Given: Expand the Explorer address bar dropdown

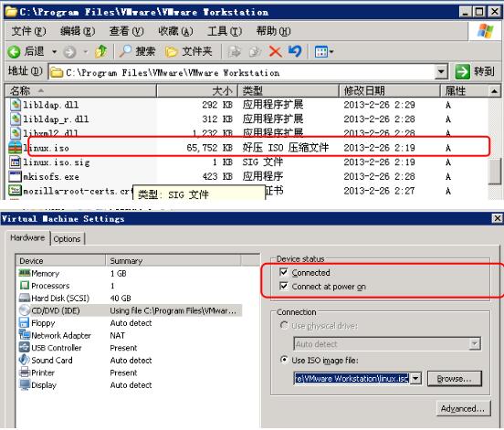Looking at the screenshot, I should click(x=441, y=71).
